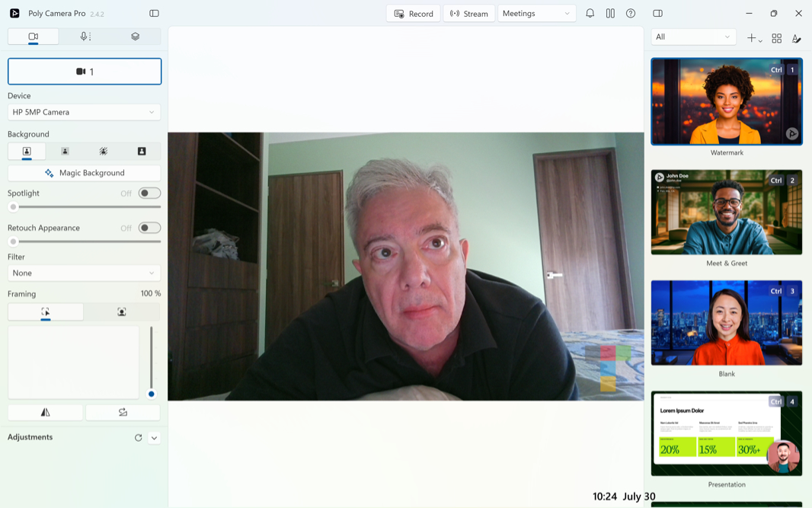Select the background blur option icon

(65, 152)
